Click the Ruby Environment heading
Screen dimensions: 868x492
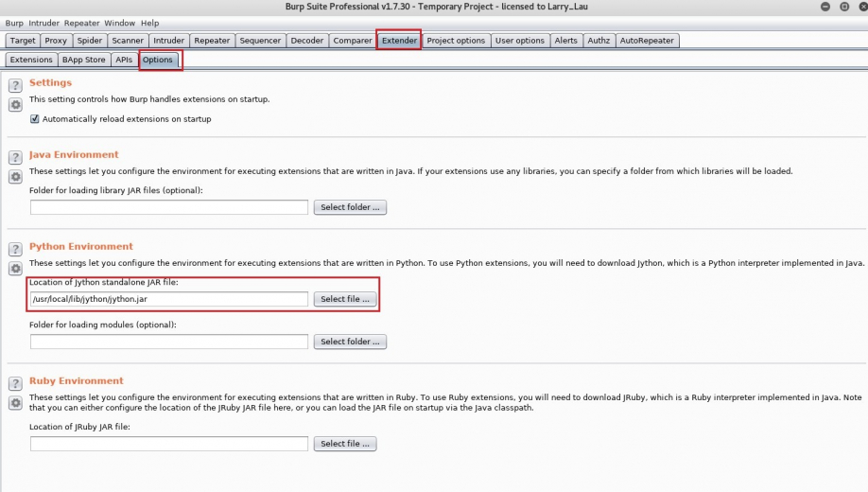[77, 381]
